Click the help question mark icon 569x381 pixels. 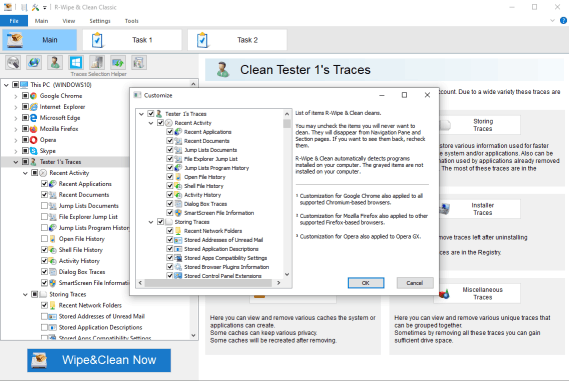[x=564, y=21]
